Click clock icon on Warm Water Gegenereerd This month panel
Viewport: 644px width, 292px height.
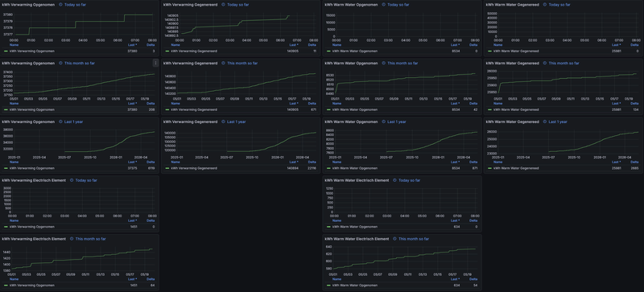545,64
